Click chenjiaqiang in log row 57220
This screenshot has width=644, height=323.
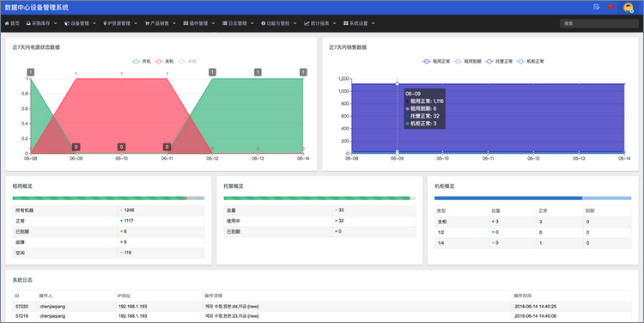pyautogui.click(x=52, y=307)
